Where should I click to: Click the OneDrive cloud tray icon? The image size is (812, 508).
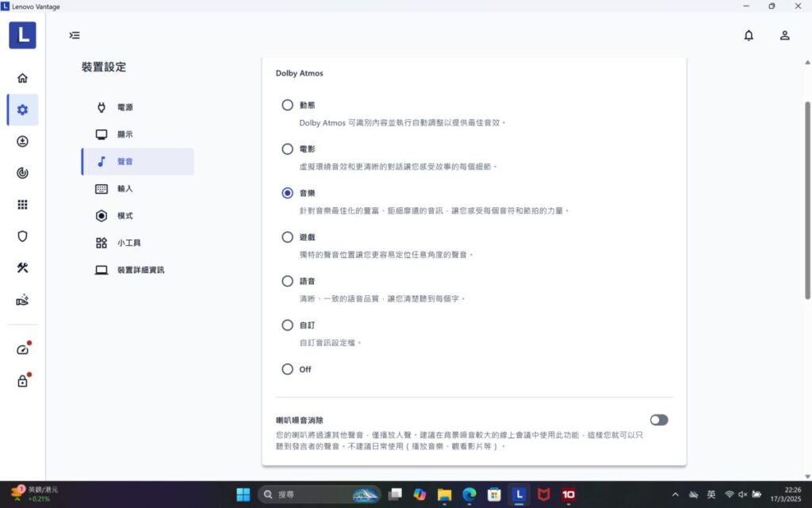(x=693, y=495)
